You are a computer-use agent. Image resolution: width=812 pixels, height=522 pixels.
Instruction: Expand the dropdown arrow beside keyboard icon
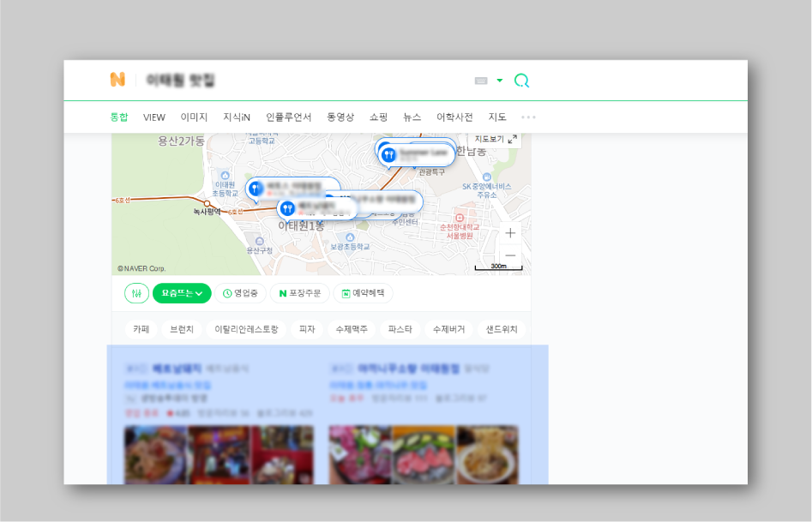(x=500, y=81)
